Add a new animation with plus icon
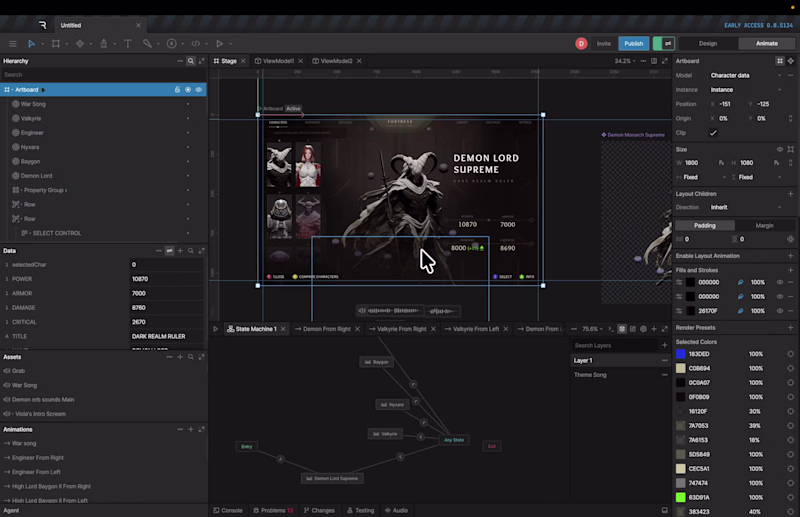 point(191,429)
